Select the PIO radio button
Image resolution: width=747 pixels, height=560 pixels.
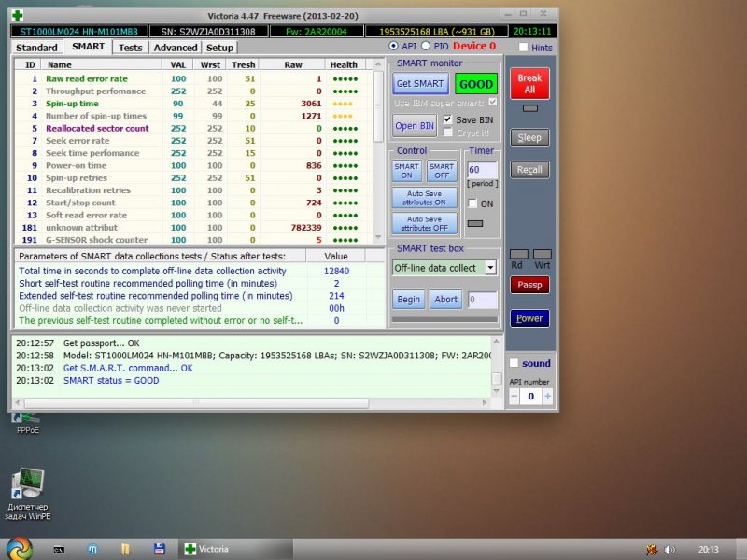point(427,47)
